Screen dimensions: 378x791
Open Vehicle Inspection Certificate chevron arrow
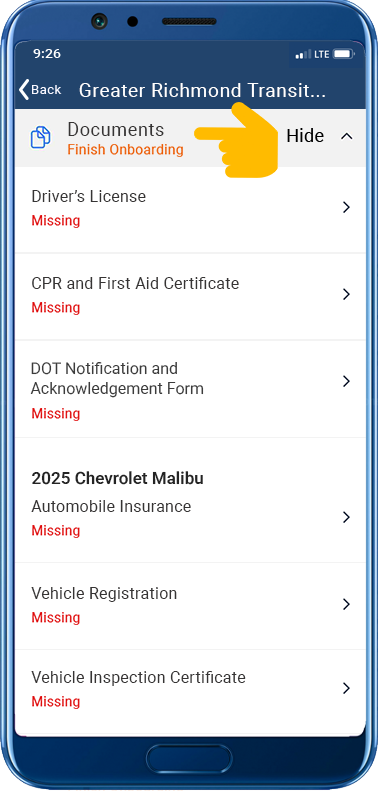click(x=346, y=688)
